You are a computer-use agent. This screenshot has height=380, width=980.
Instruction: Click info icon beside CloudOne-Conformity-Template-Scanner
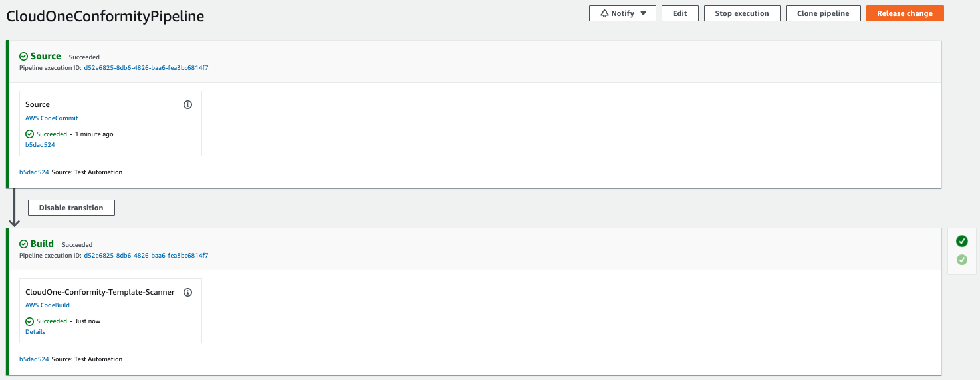tap(187, 292)
